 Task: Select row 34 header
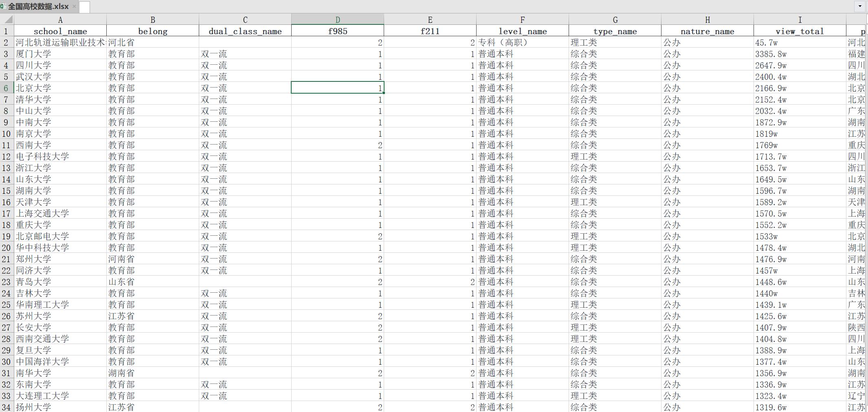7,407
